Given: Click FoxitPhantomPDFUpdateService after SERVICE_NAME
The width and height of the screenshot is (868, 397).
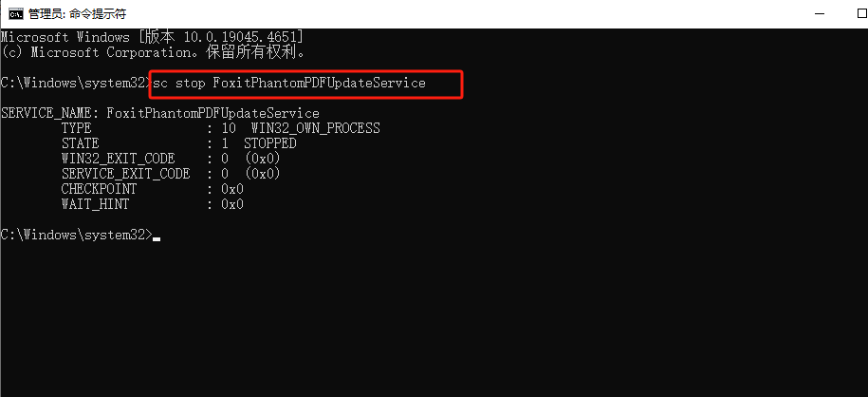Looking at the screenshot, I should point(213,114).
